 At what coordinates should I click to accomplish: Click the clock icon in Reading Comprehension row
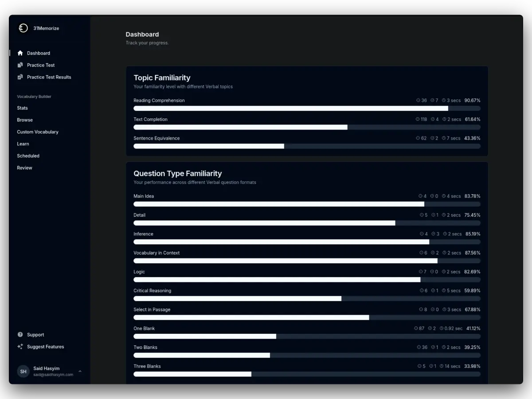(x=444, y=101)
